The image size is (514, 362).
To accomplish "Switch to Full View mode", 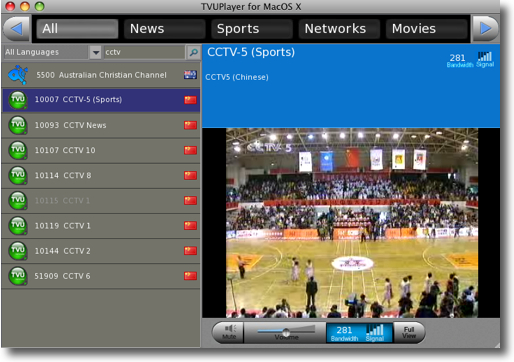I will point(409,332).
